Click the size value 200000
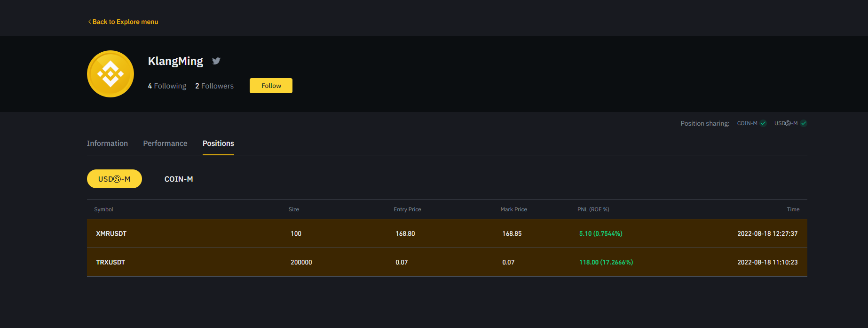 pos(301,262)
